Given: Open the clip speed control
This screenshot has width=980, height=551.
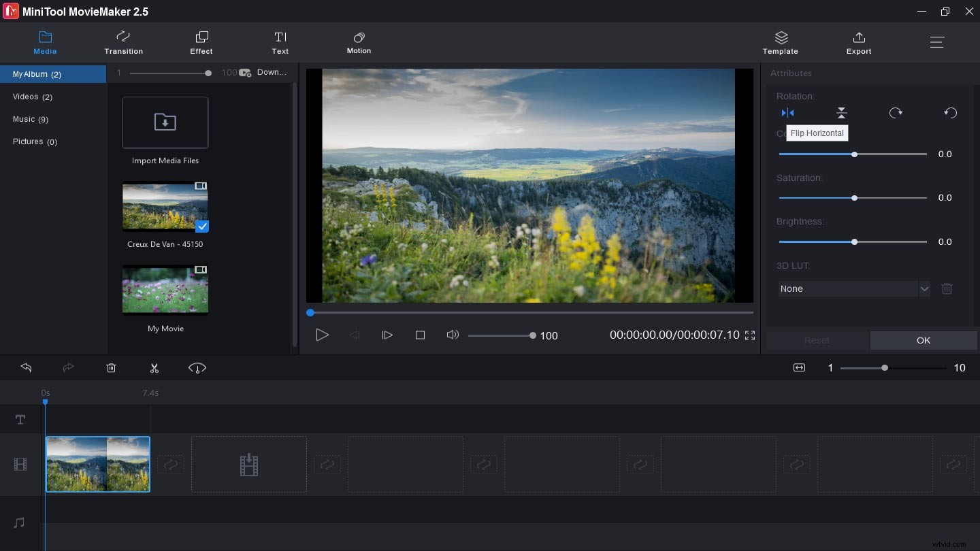Looking at the screenshot, I should point(197,367).
